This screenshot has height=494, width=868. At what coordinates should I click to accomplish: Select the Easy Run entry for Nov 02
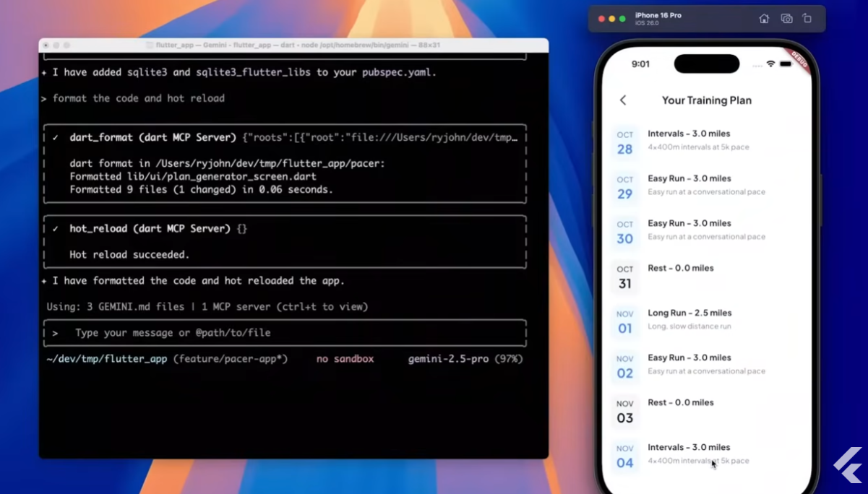coord(689,357)
